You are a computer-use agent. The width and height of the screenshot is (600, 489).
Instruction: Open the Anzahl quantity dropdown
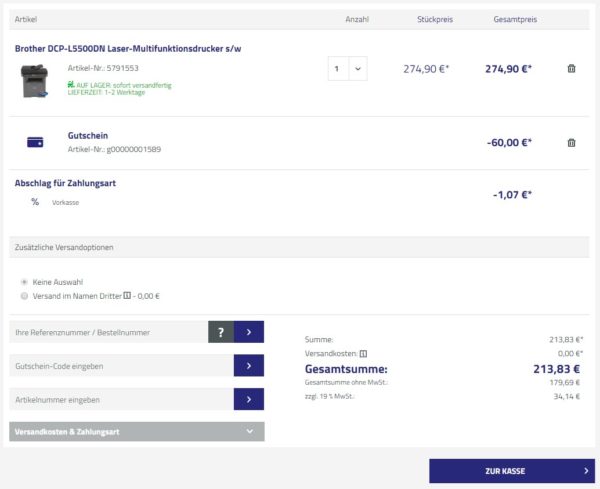click(347, 69)
